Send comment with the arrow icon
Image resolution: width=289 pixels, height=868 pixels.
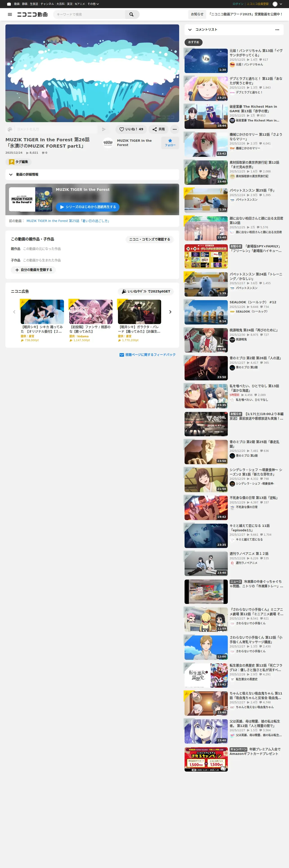104,129
